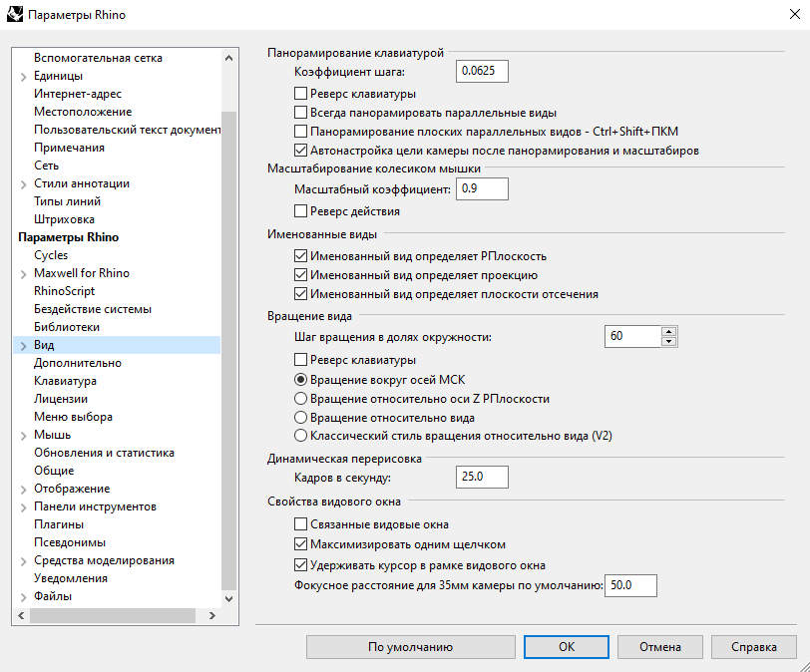Select Вращение относительно оси Z РПлоскости
The image size is (810, 672).
[x=300, y=399]
